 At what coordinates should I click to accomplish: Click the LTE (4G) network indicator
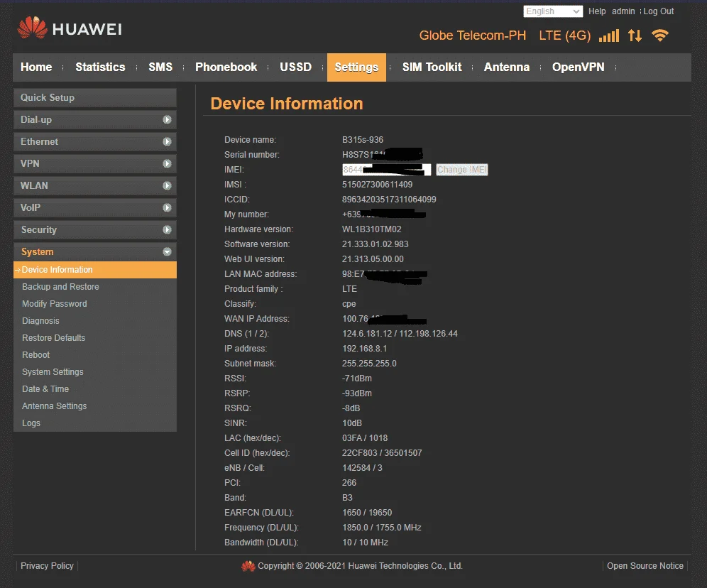tap(565, 36)
